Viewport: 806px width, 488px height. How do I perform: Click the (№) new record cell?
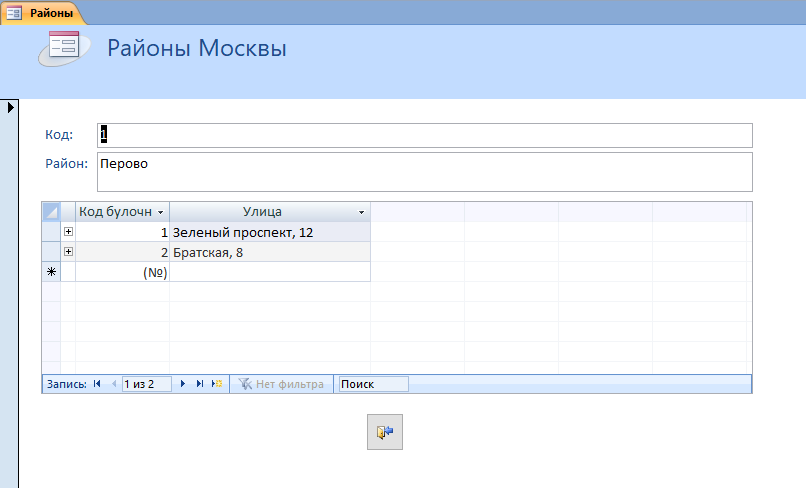(122, 272)
